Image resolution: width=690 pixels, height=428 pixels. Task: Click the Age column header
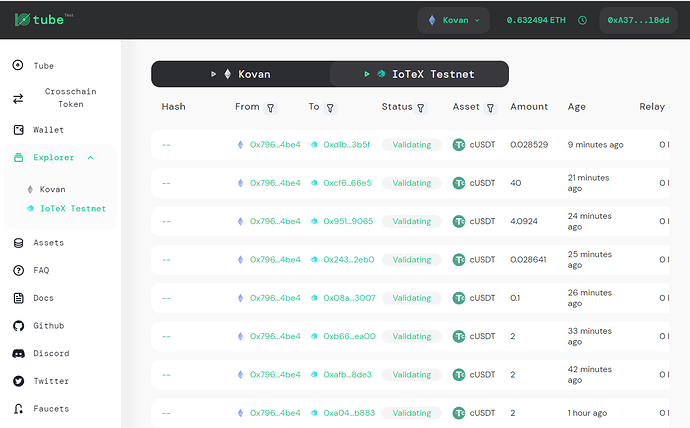pyautogui.click(x=576, y=106)
